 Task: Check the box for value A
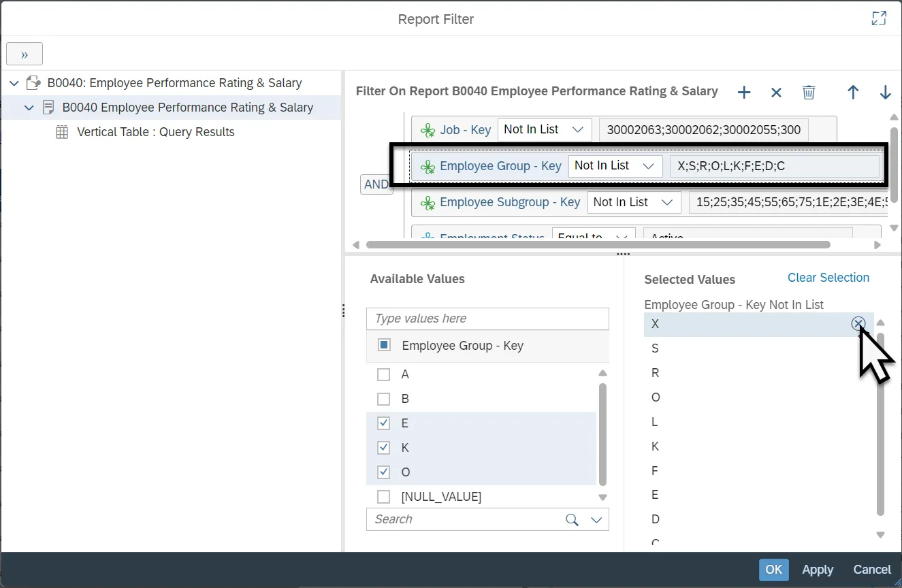coord(384,374)
